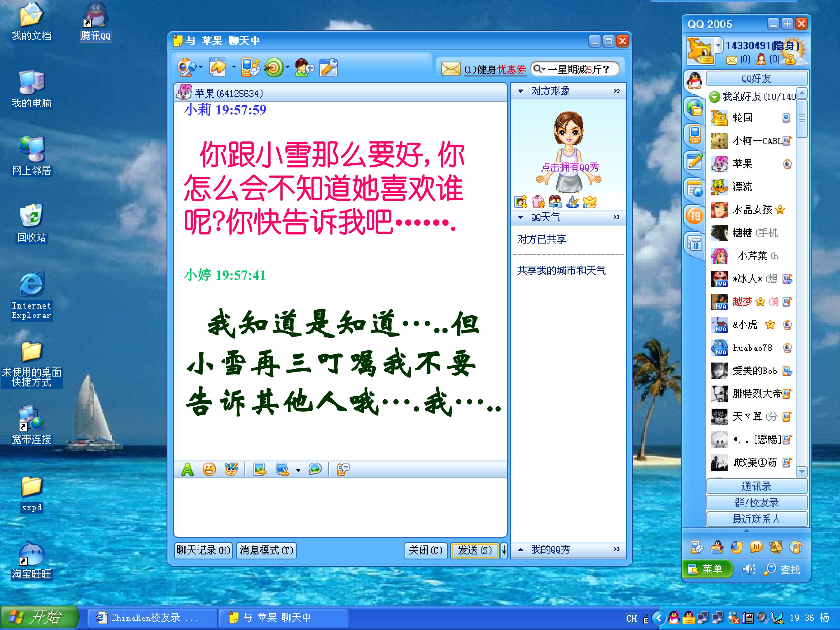Click the friend list scrollbar thumb
Viewport: 840px width, 630px height.
click(x=801, y=118)
